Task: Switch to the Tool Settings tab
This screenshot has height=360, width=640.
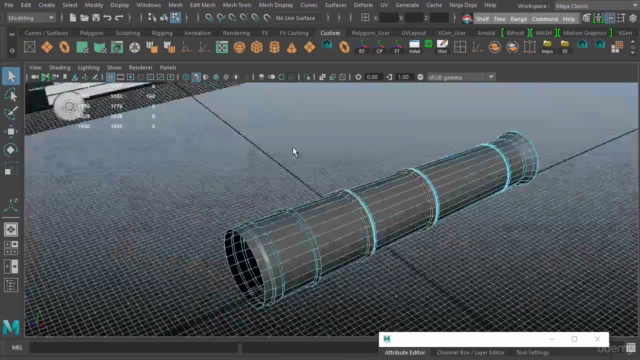Action: click(533, 352)
